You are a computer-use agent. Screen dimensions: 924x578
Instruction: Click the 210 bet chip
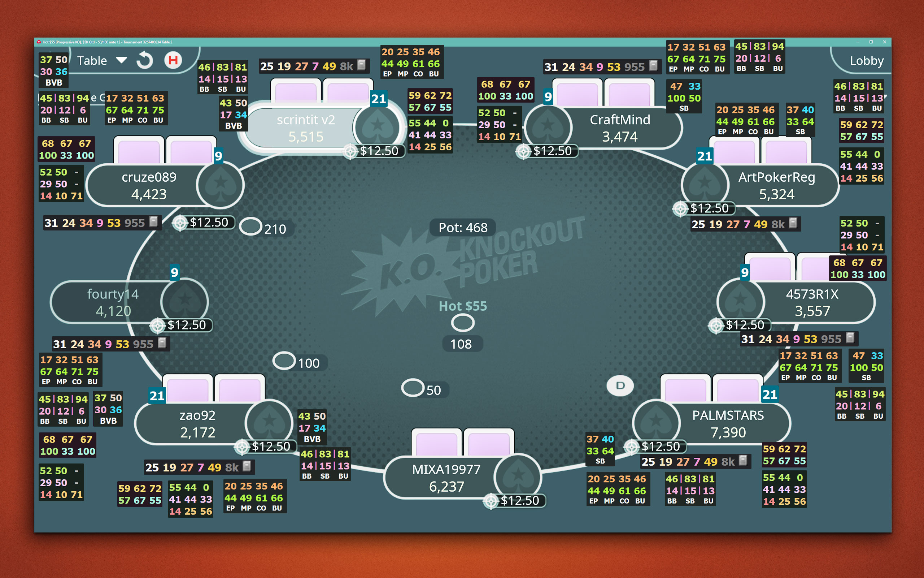[250, 226]
